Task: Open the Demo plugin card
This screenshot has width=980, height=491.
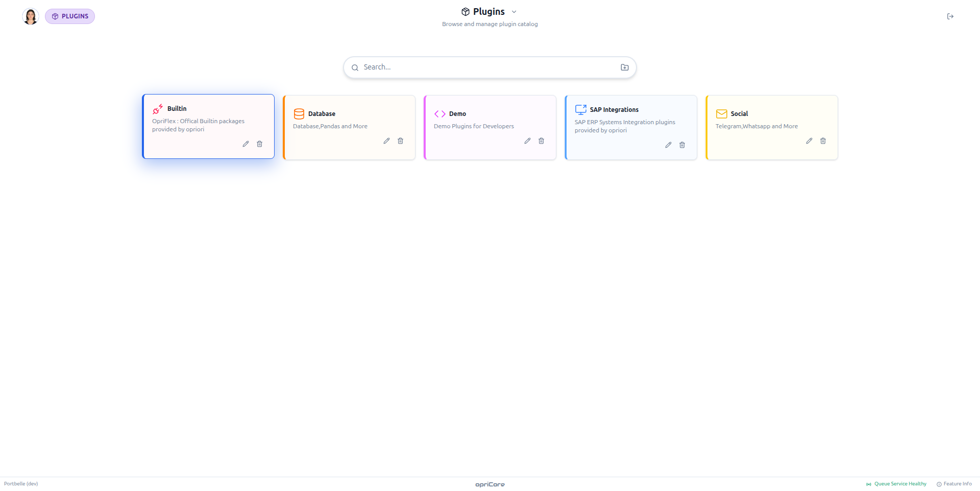Action: pos(490,128)
